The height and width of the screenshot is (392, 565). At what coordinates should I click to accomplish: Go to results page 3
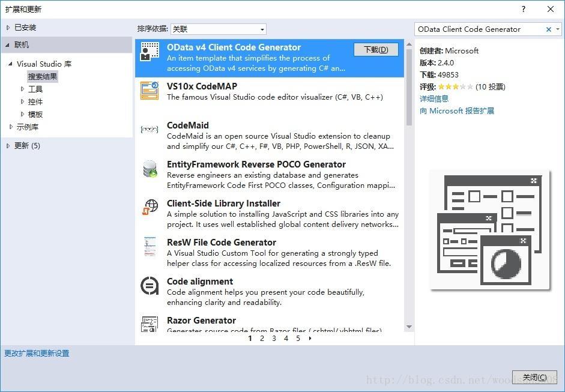(274, 339)
